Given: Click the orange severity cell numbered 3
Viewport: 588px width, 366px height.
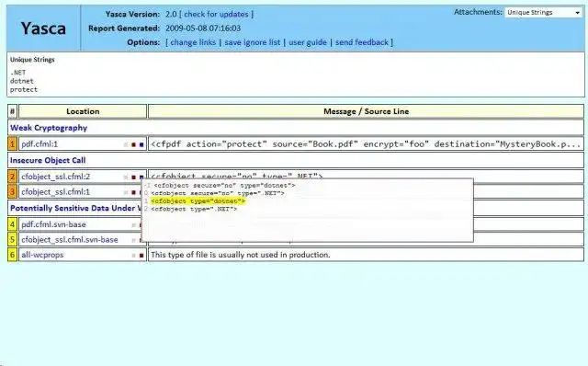Looking at the screenshot, I should pyautogui.click(x=12, y=192).
